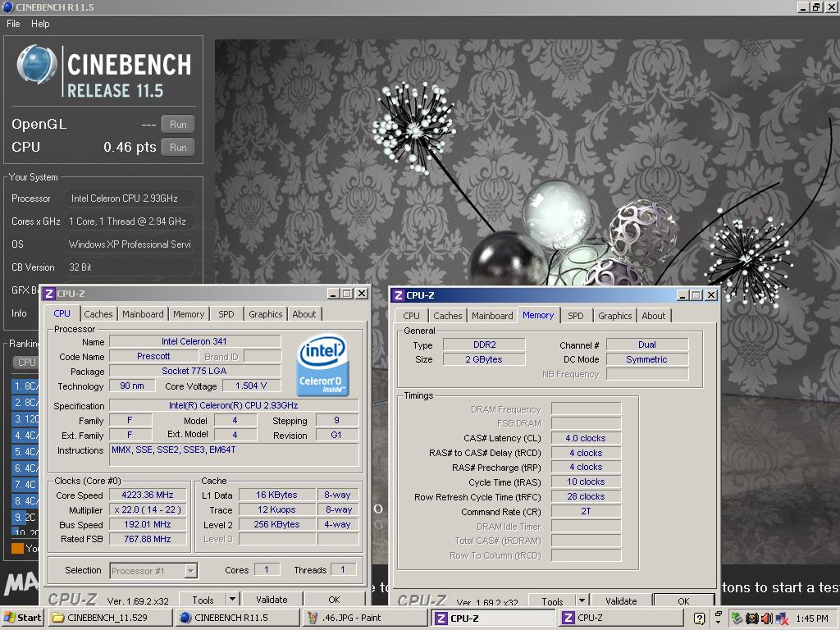Open SPD tab in right CPU-Z window
The width and height of the screenshot is (840, 630).
coord(575,316)
